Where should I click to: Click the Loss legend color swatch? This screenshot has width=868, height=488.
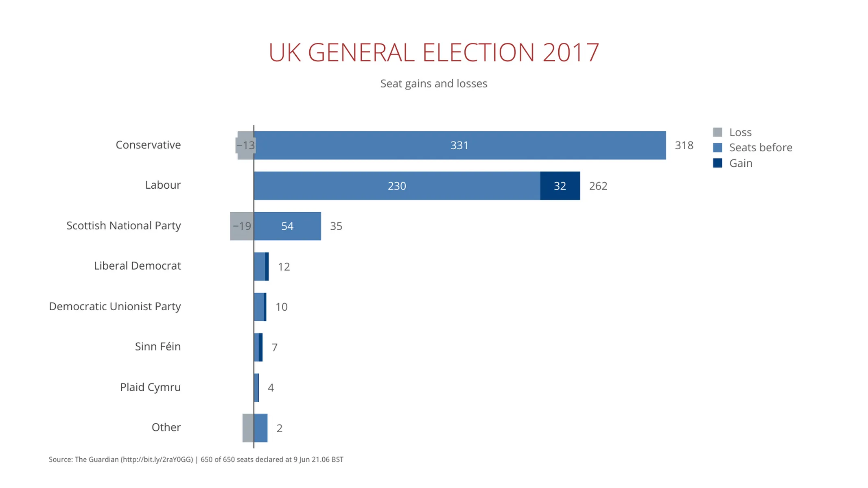pyautogui.click(x=717, y=132)
